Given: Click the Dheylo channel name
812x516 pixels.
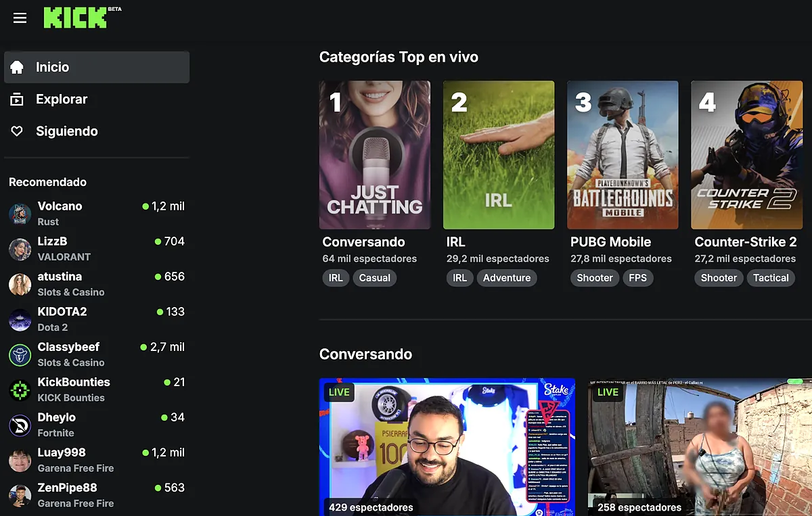Looking at the screenshot, I should (57, 417).
